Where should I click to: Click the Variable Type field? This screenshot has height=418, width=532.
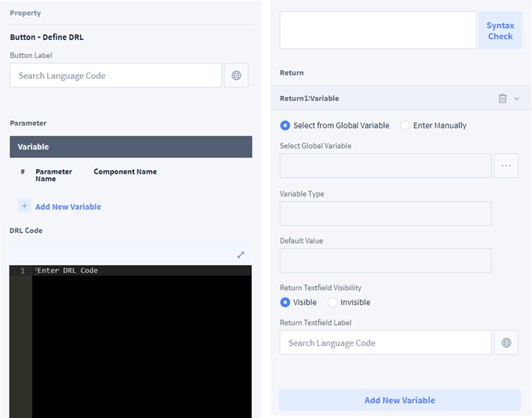(386, 214)
